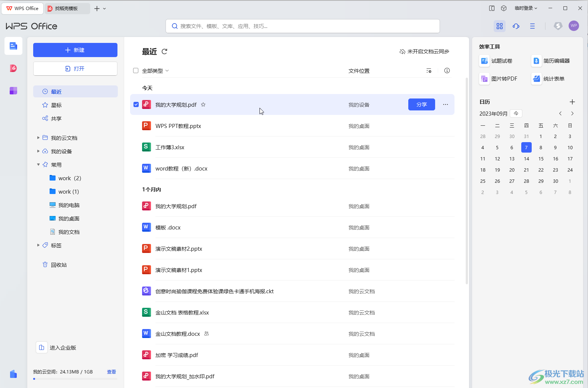Open the Documents icon in left rail
Image resolution: width=588 pixels, height=388 pixels.
(x=13, y=46)
